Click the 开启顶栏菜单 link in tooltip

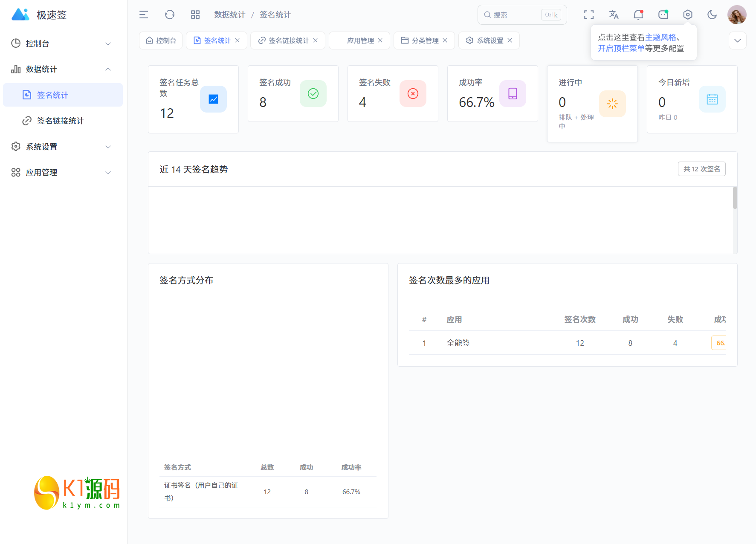pos(621,48)
